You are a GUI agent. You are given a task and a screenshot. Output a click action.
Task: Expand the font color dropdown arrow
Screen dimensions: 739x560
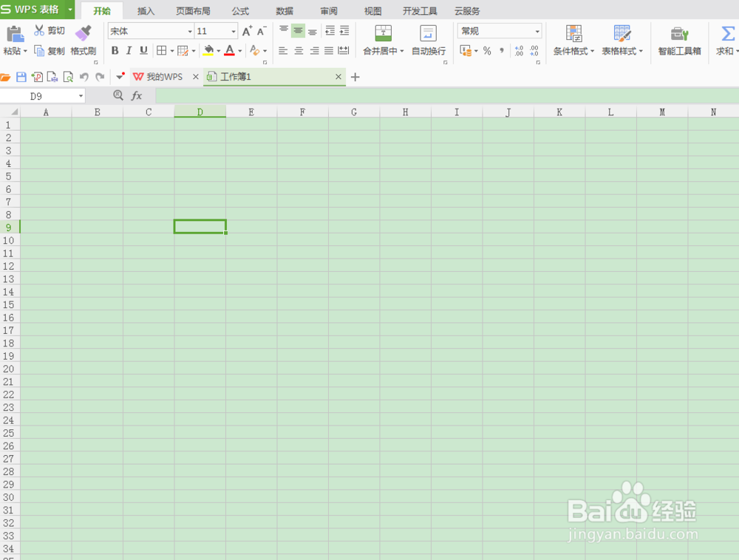click(240, 51)
